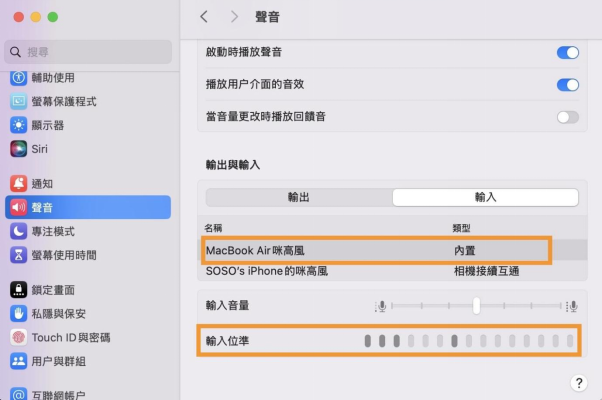Image resolution: width=602 pixels, height=400 pixels.
Task: Toggle 啟動時播放聲音 switch off
Action: pyautogui.click(x=568, y=53)
